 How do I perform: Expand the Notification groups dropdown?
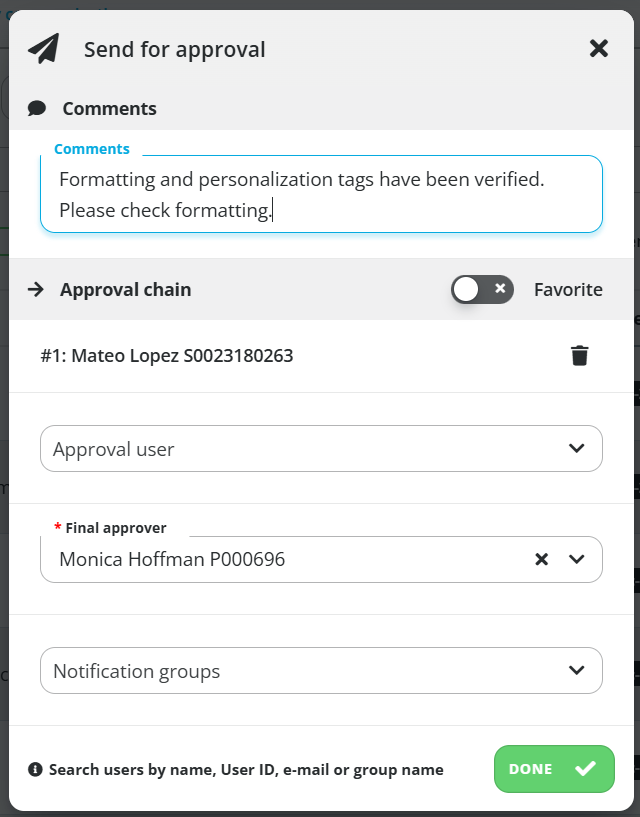tap(321, 671)
